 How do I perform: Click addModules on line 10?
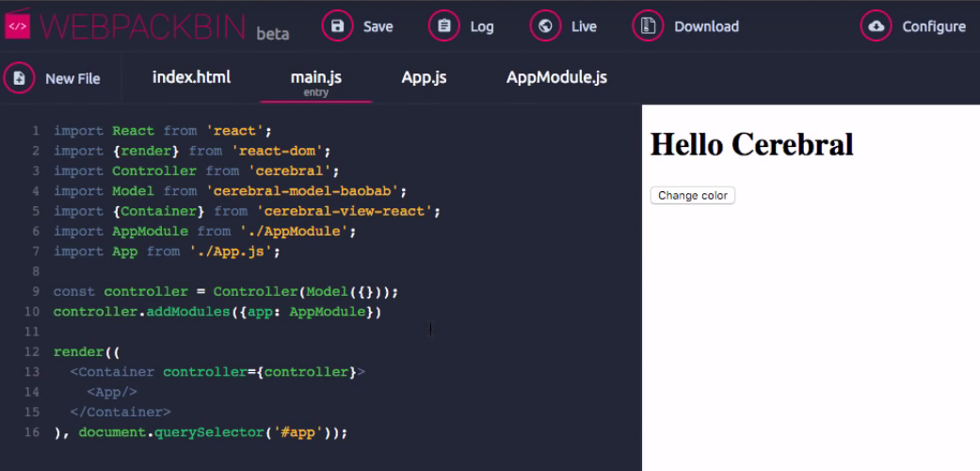188,312
